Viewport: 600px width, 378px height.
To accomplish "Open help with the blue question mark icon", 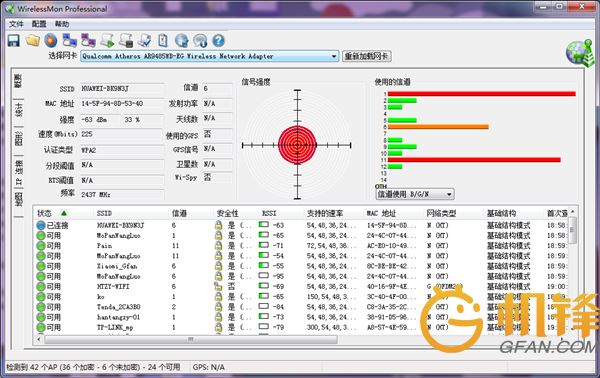I will coord(218,40).
